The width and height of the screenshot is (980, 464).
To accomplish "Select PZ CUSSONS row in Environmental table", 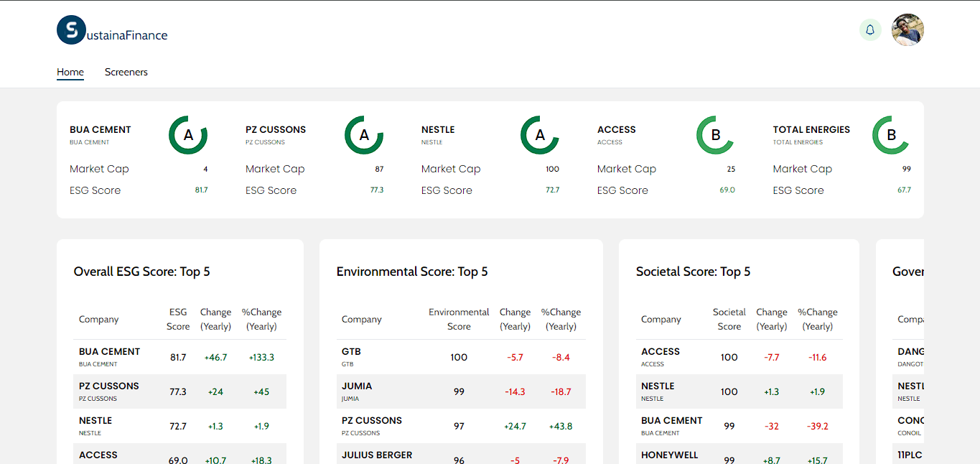I will [x=461, y=426].
